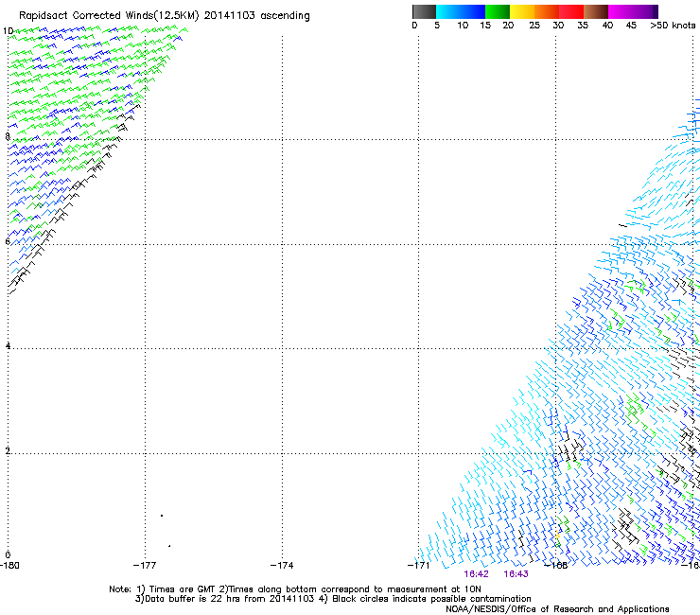Select the '-177' longitude axis label

(145, 566)
